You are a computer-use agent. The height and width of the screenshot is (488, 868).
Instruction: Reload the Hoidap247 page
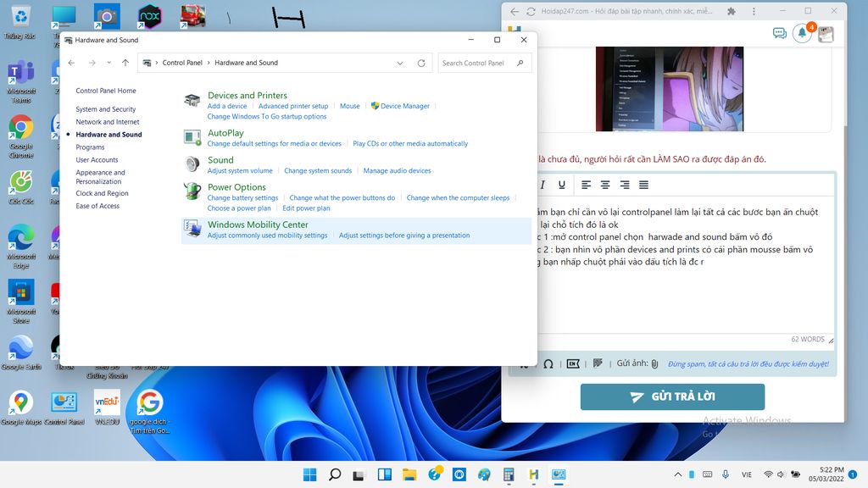531,11
